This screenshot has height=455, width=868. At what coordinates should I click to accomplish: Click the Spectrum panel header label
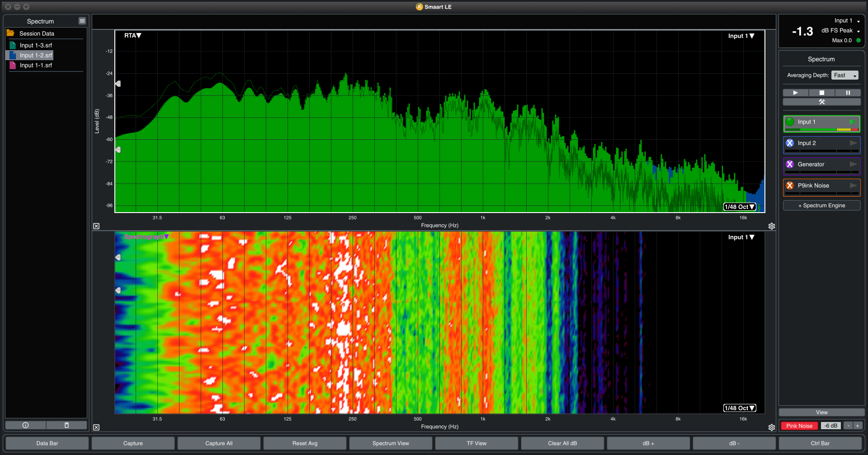pos(40,21)
